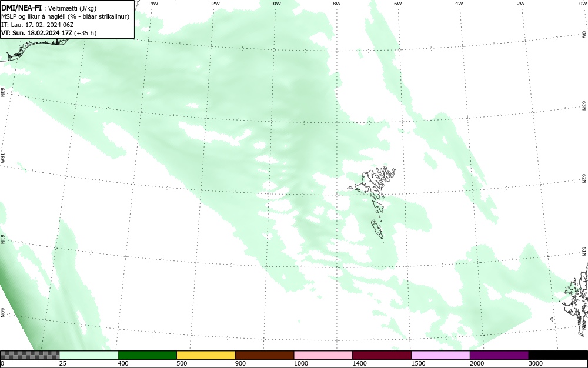Select the '60N' label on left edge
Screen dimensions: 588x368
point(2,313)
